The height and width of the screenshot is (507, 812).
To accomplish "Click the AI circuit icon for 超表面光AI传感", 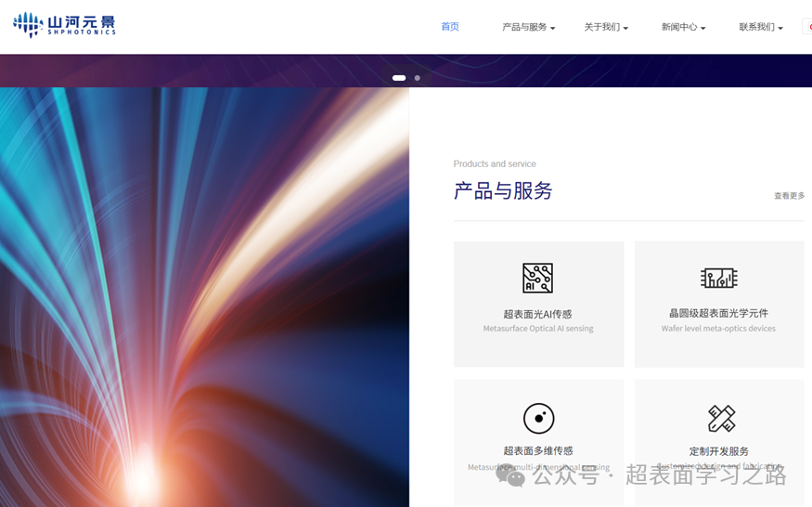I will [537, 278].
